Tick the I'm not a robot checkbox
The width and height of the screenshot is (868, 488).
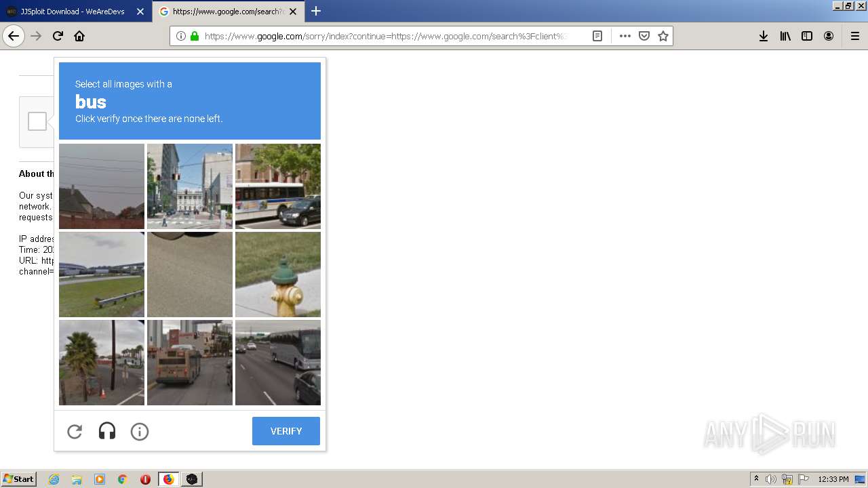[37, 121]
